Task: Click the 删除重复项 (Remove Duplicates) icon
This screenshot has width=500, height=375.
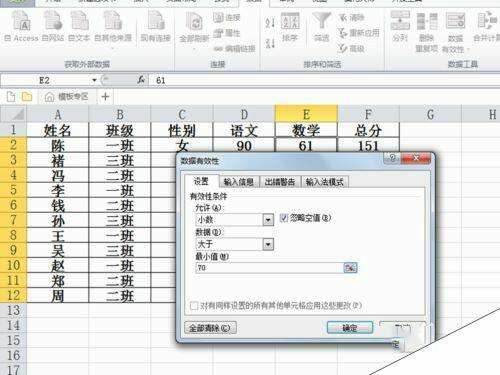Action: [x=427, y=21]
